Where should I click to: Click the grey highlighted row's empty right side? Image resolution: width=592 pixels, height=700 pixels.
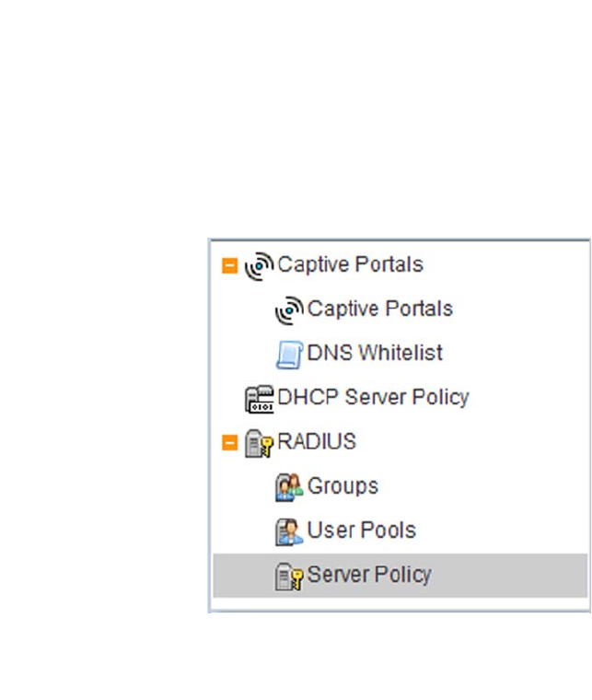pyautogui.click(x=516, y=576)
